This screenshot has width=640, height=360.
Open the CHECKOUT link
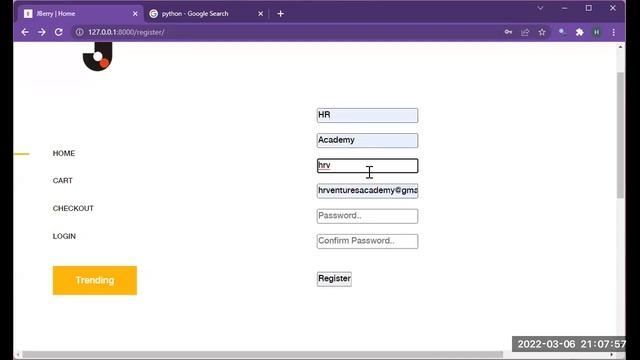tap(73, 209)
